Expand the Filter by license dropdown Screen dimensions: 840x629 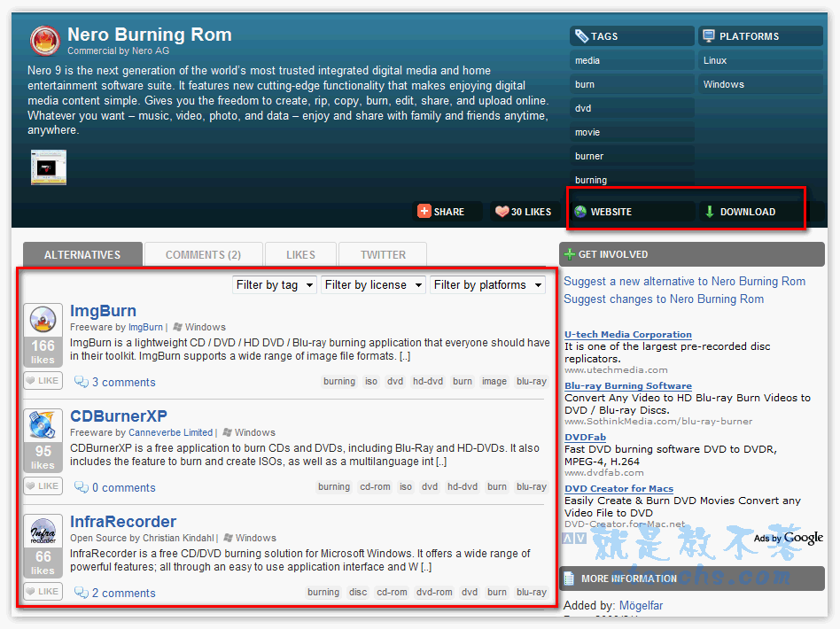tap(372, 284)
